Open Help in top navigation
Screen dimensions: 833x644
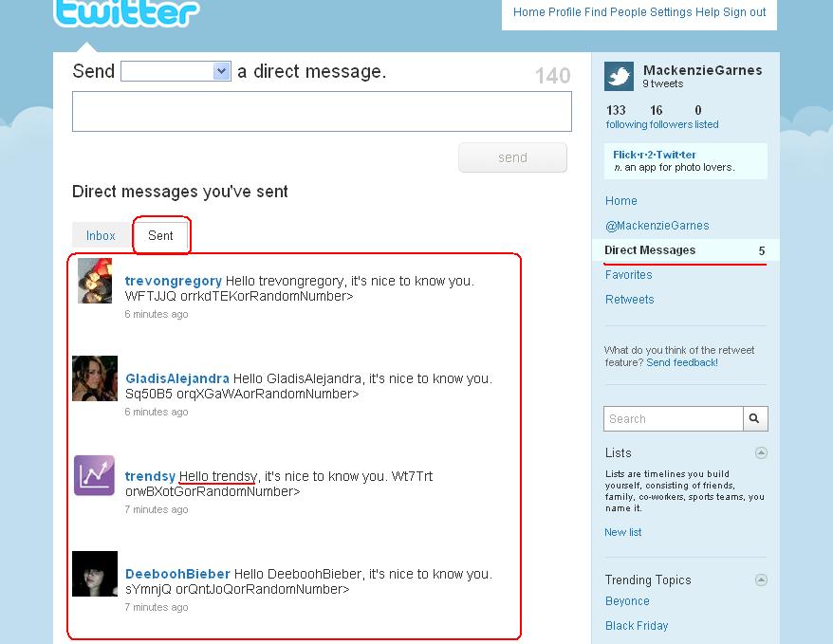coord(708,12)
